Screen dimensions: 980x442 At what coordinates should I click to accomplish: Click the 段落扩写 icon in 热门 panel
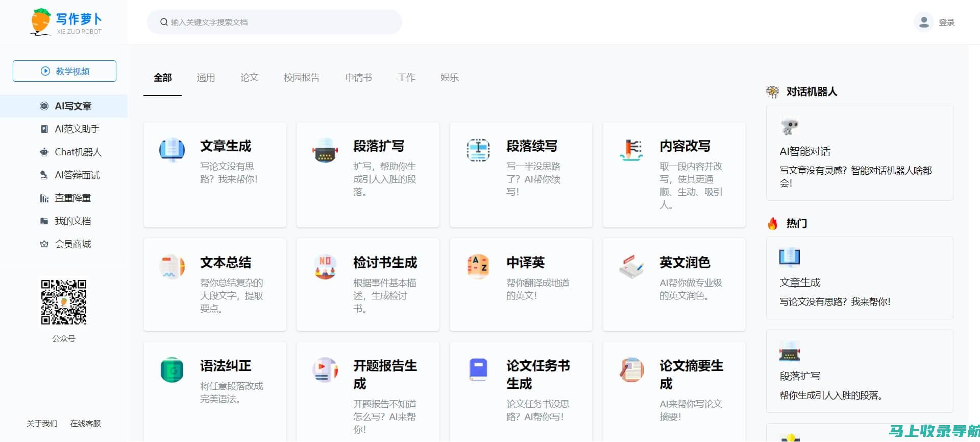[790, 351]
